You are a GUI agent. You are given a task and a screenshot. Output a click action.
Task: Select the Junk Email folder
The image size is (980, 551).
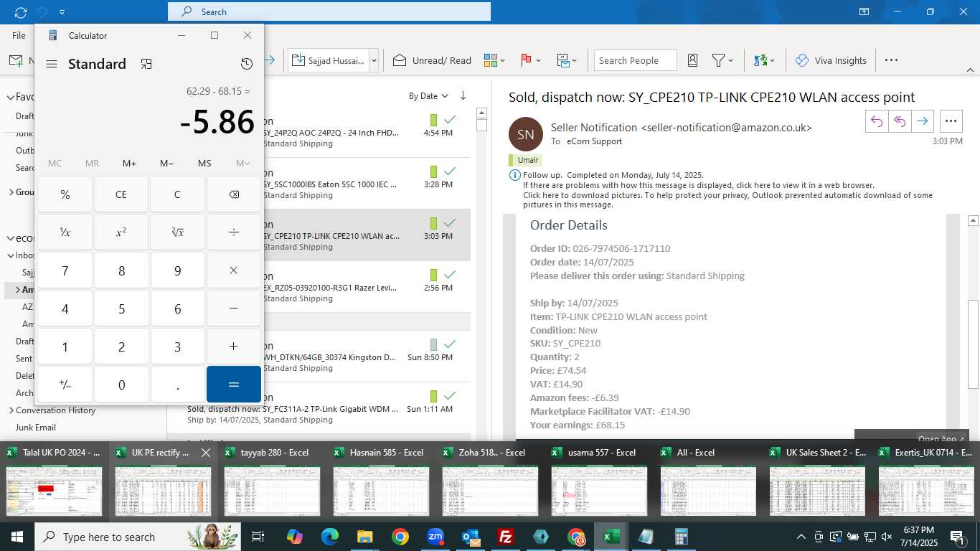coord(36,428)
